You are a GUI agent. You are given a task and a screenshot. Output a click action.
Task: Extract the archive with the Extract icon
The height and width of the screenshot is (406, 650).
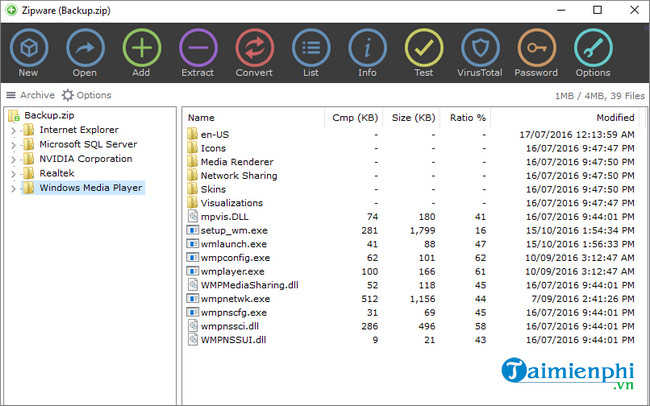point(198,48)
